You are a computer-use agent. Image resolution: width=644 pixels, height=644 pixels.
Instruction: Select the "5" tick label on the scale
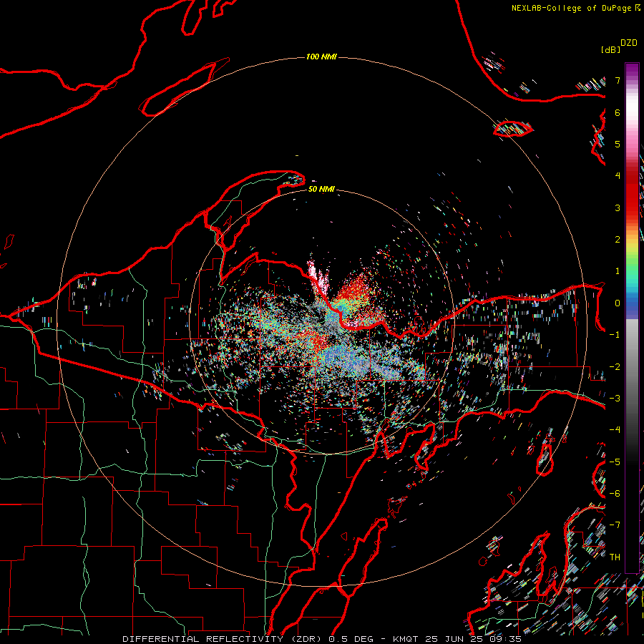(618, 144)
